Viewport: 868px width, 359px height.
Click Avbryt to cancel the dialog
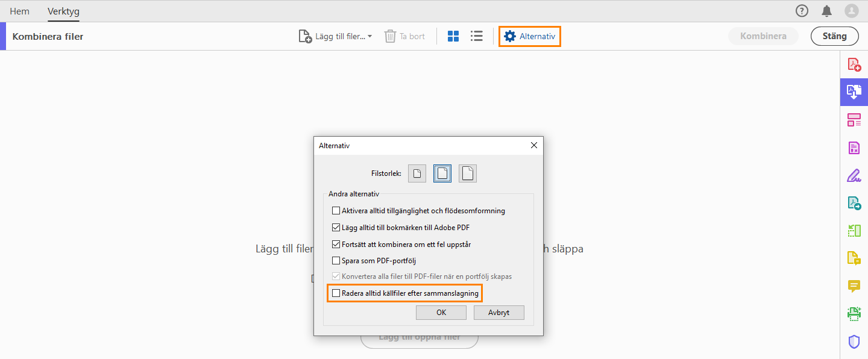pyautogui.click(x=499, y=313)
